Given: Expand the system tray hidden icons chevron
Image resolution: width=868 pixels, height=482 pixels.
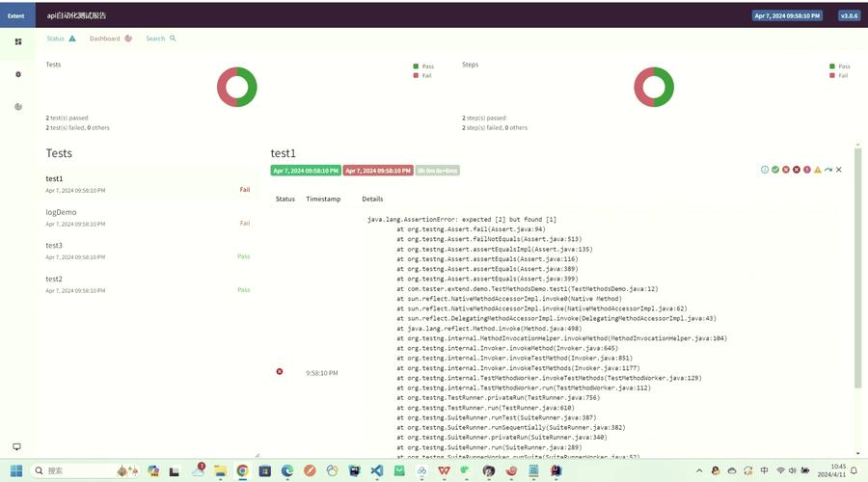Looking at the screenshot, I should tap(699, 470).
